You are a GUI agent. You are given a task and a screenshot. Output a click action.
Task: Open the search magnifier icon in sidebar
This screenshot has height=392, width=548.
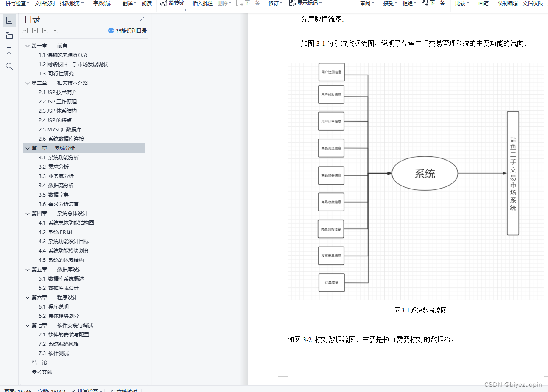[x=9, y=66]
